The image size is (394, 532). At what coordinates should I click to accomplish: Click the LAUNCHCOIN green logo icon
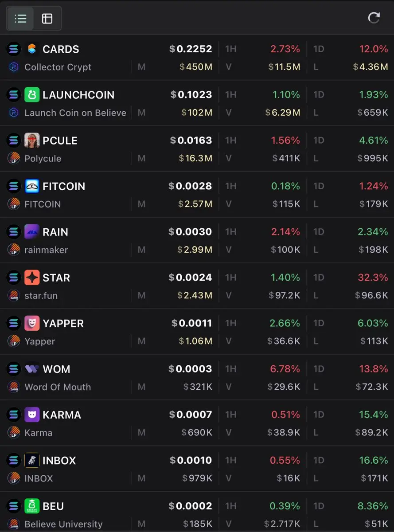(x=32, y=94)
